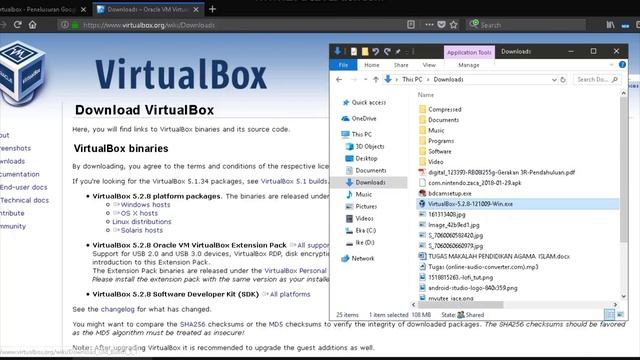Switch to large icons view in status bar

(620, 315)
